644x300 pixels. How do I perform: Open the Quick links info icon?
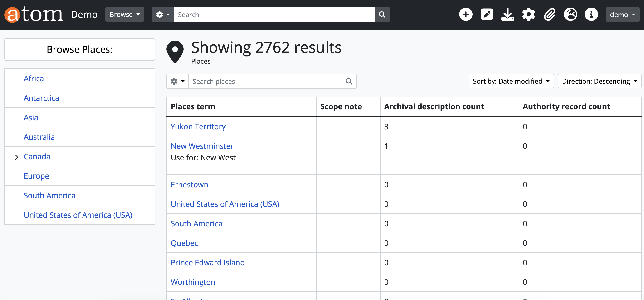point(591,15)
